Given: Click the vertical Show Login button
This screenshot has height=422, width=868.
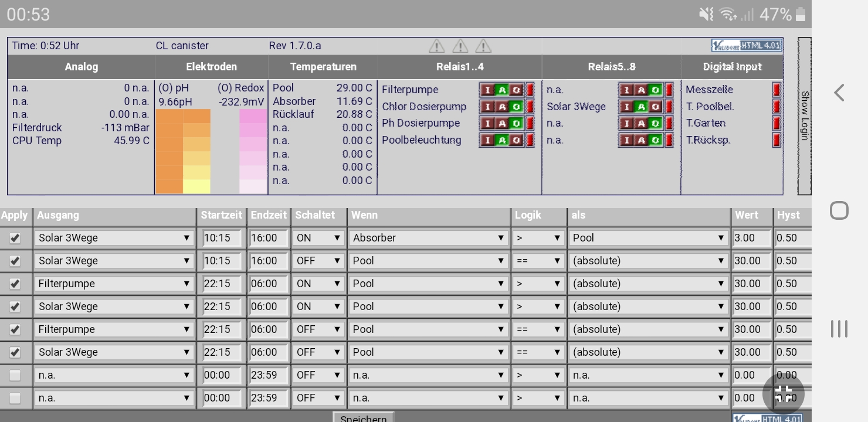Looking at the screenshot, I should click(804, 116).
